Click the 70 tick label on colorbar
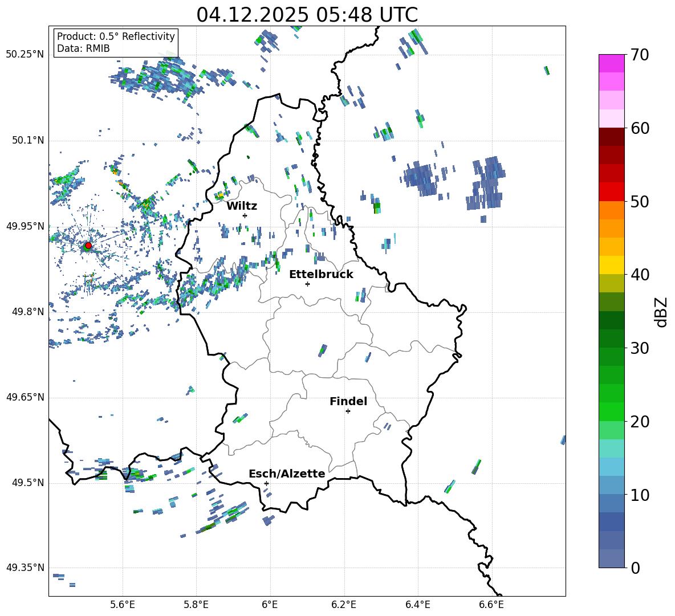This screenshot has height=616, width=675. [x=640, y=55]
